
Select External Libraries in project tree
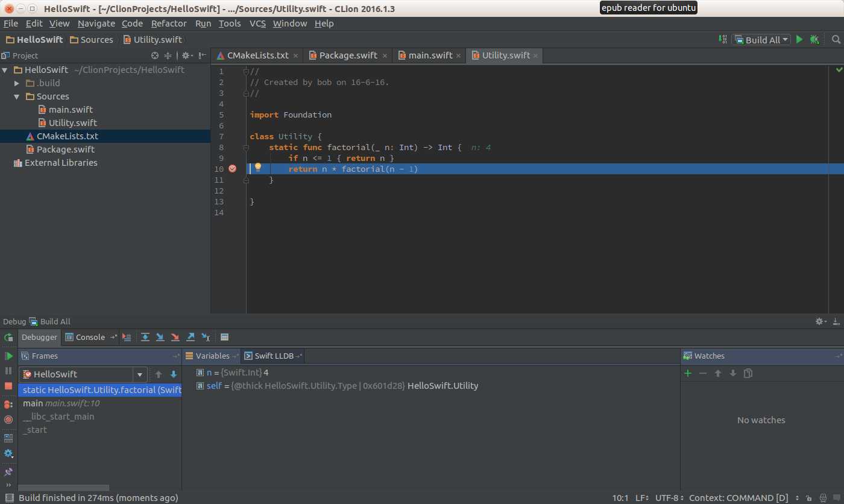[55, 163]
